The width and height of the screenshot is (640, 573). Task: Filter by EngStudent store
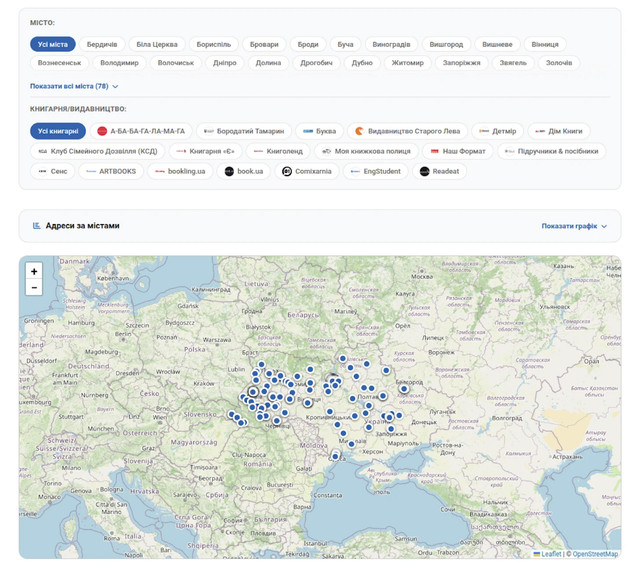(376, 171)
